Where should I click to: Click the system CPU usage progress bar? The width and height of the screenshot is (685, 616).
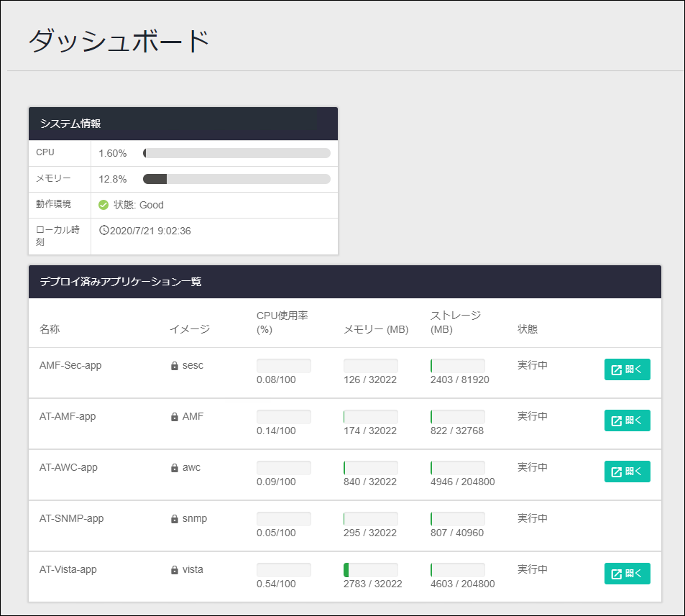[x=236, y=153]
